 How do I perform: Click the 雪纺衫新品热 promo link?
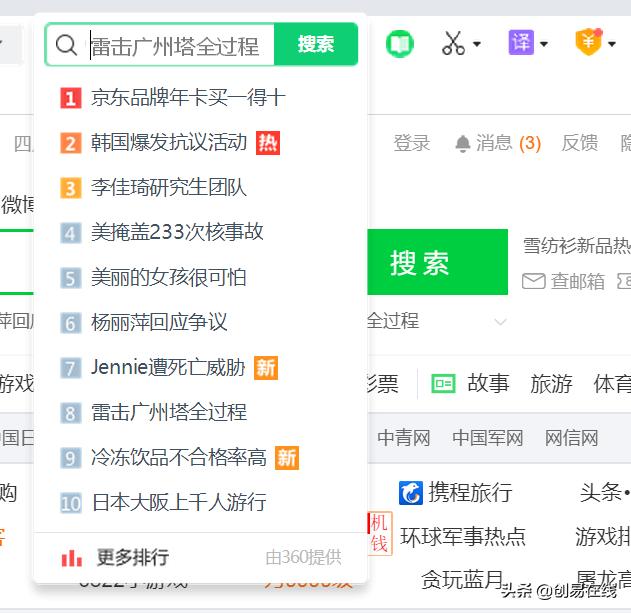coord(577,246)
